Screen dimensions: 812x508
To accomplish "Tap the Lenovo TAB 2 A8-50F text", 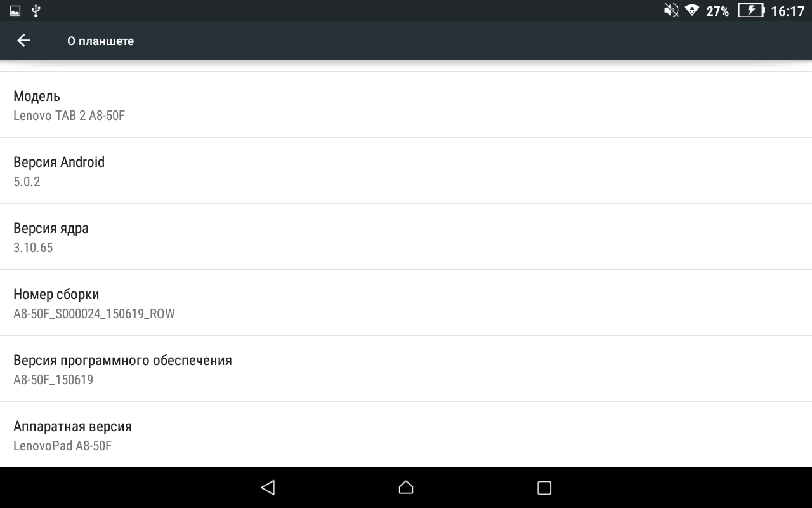I will (69, 116).
